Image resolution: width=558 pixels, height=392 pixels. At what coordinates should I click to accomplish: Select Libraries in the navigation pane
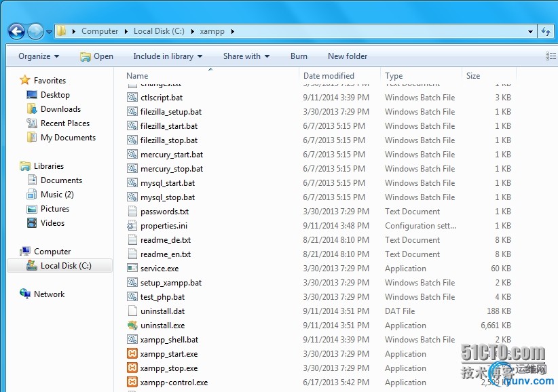click(x=49, y=166)
